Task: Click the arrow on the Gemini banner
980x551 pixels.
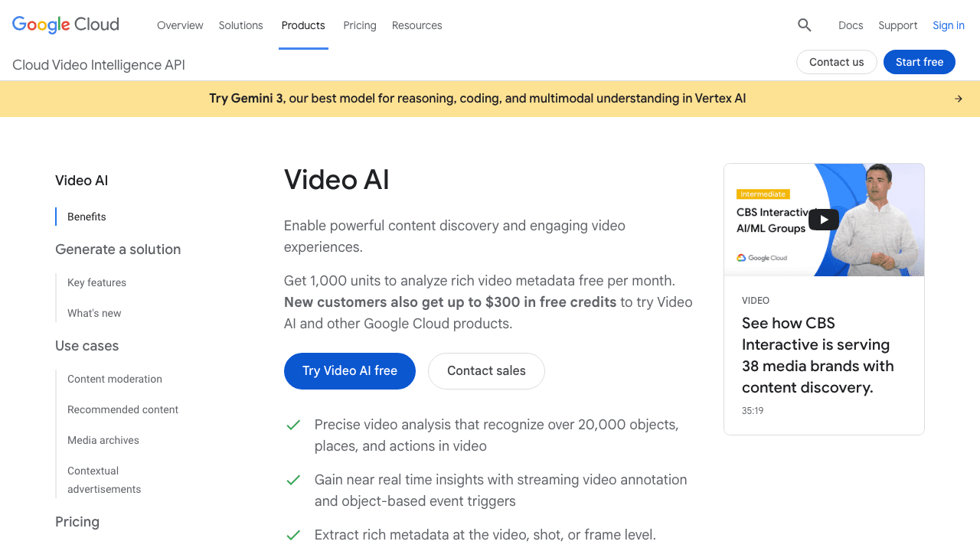Action: (x=958, y=98)
